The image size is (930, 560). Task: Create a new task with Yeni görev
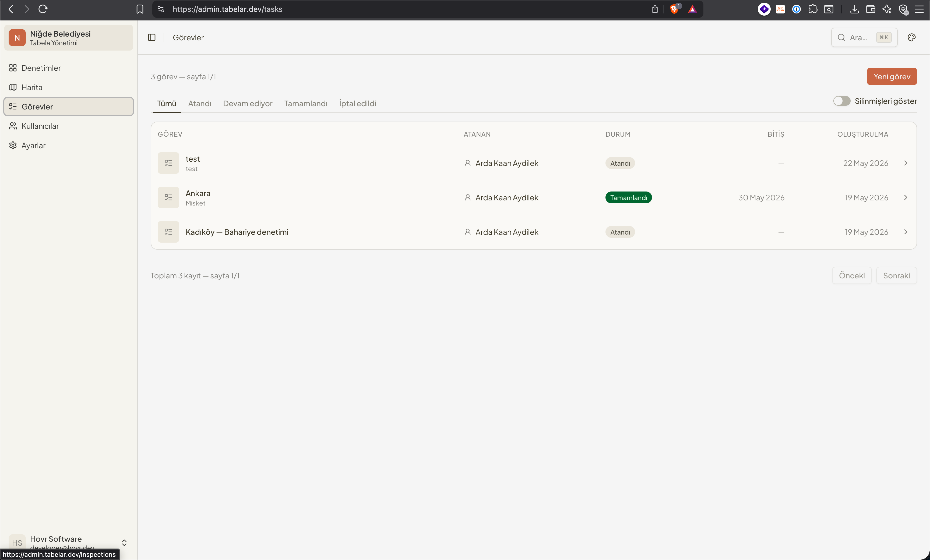point(892,77)
